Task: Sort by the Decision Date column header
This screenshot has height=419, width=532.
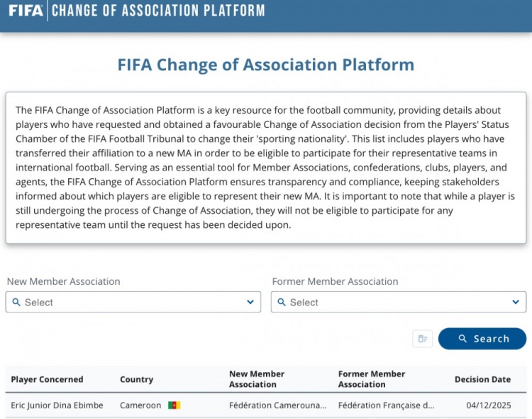Action: 482,379
